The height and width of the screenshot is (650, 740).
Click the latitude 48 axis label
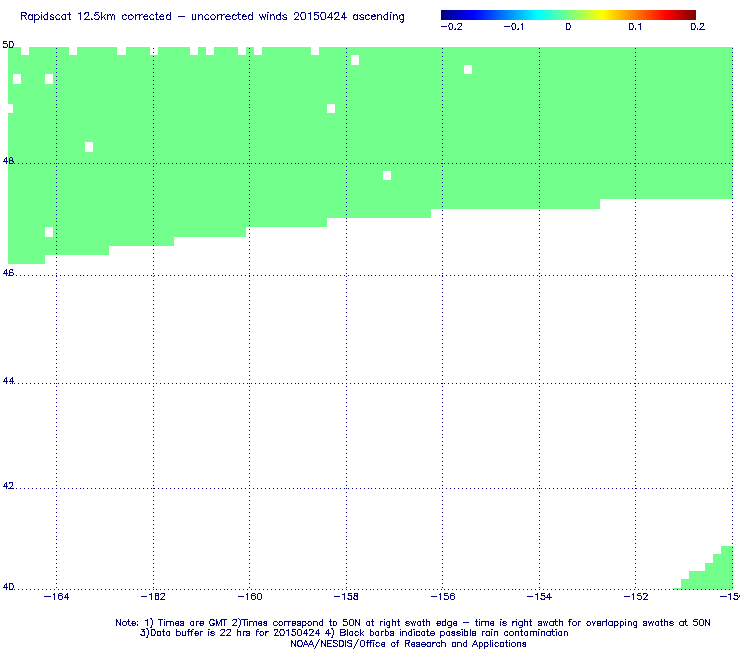[x=8, y=161]
